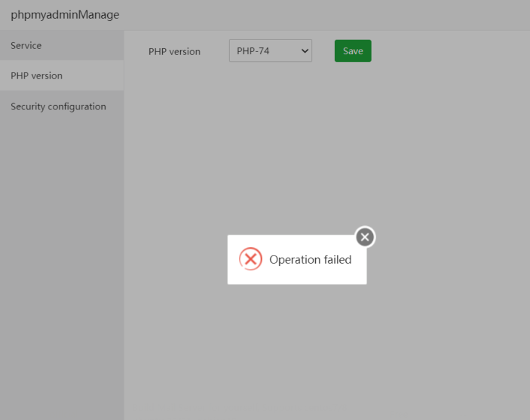Open the Service tab
Image resolution: width=530 pixels, height=420 pixels.
(62, 46)
